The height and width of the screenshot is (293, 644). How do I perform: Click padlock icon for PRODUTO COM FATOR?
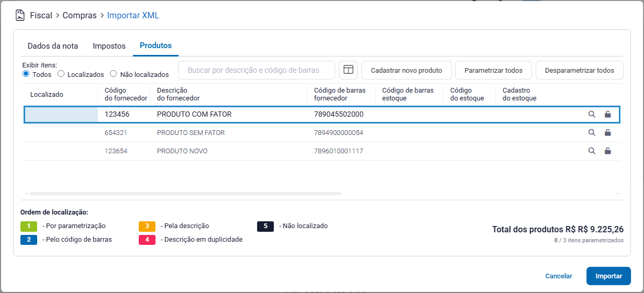tap(607, 114)
